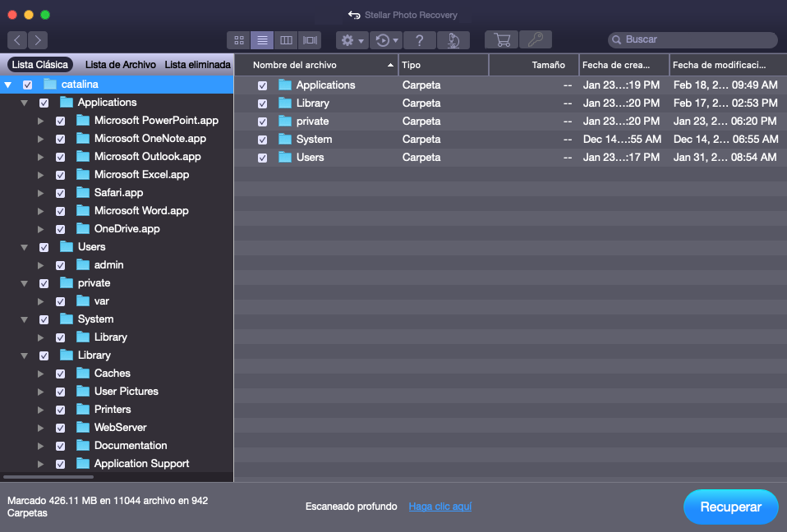Open the Haga clic aquí link
Image resolution: width=787 pixels, height=532 pixels.
pos(440,507)
